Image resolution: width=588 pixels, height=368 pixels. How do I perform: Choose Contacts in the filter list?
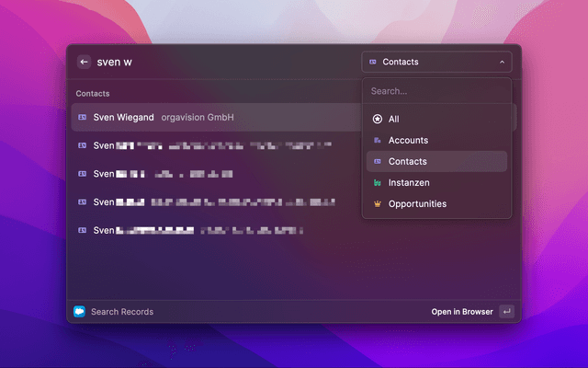tap(408, 162)
